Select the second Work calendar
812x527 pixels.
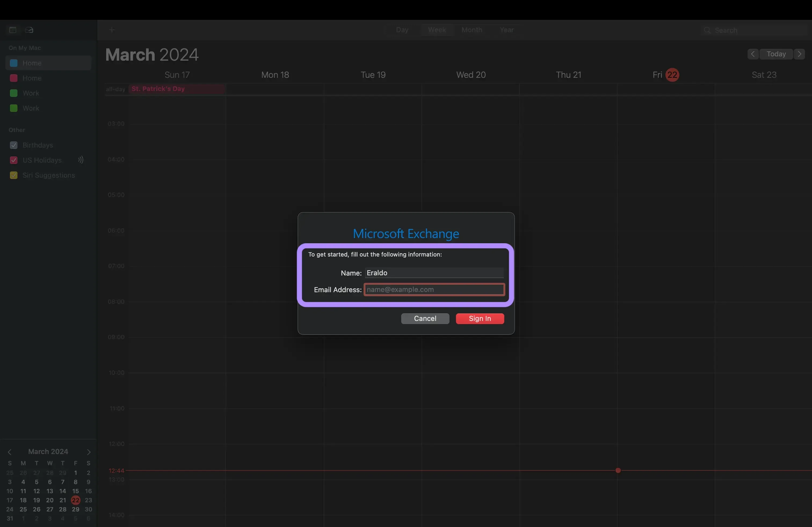click(31, 108)
